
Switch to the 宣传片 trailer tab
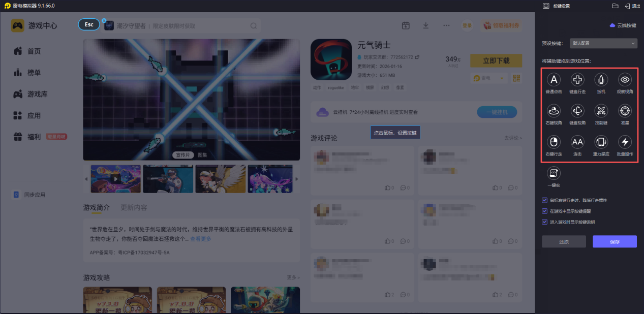(x=183, y=155)
